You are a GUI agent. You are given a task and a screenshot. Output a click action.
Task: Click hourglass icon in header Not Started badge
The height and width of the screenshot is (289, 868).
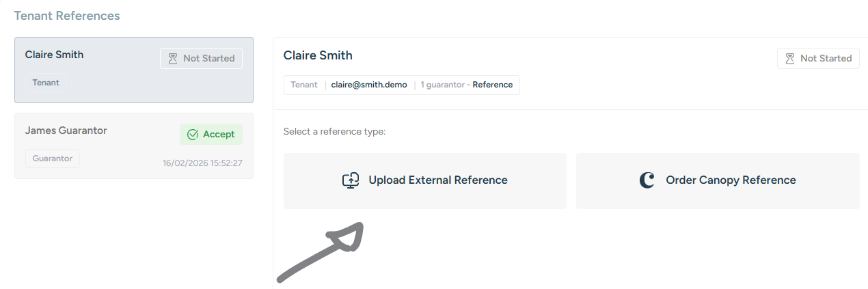point(790,59)
